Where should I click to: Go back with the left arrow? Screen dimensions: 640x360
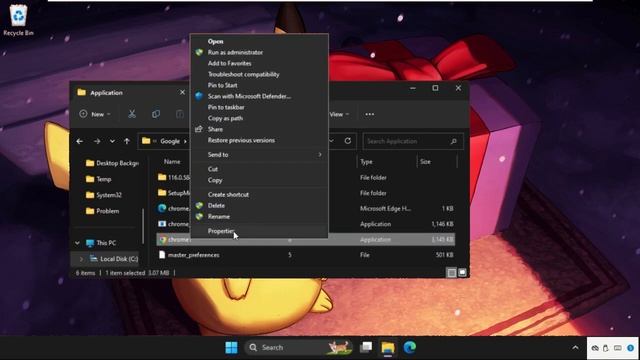coord(80,141)
